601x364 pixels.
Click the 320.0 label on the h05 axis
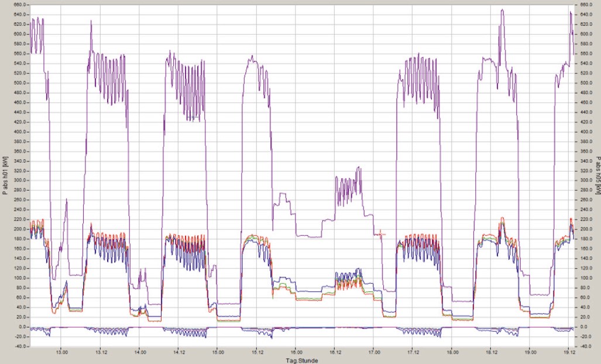(584, 170)
